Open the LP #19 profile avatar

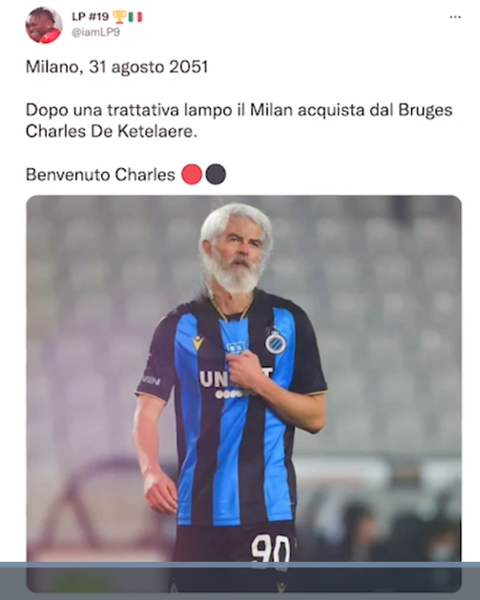click(44, 25)
